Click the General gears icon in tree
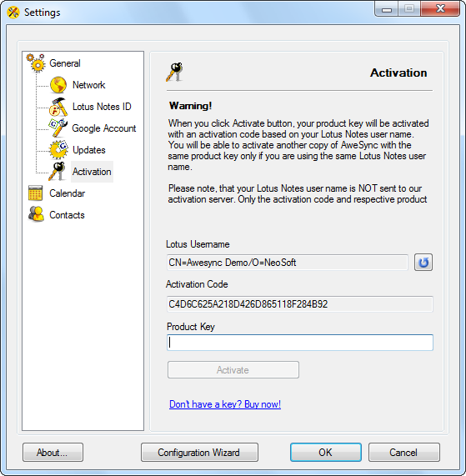Viewport: 466px width, 476px height. click(x=36, y=63)
